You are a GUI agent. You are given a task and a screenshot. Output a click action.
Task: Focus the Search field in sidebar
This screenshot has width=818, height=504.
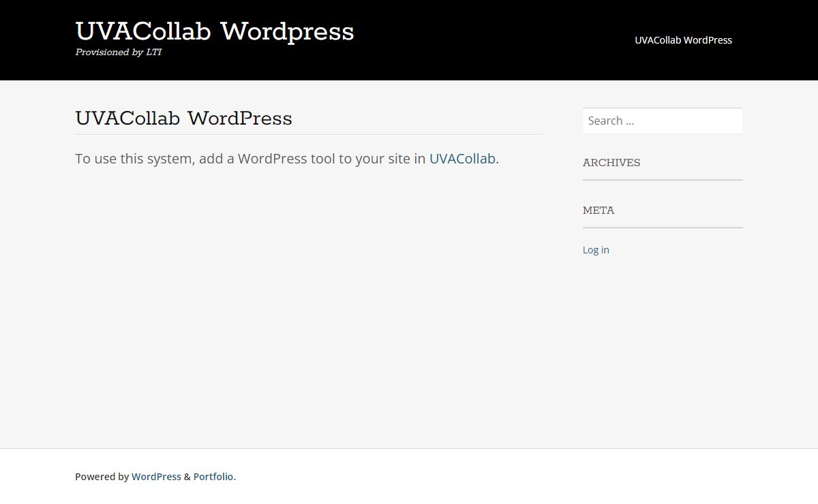663,121
